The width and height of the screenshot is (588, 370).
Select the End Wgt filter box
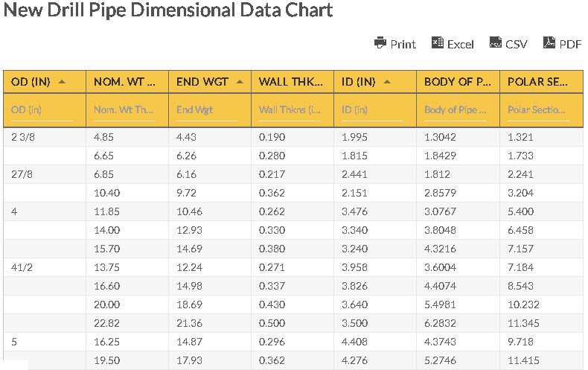(x=208, y=110)
